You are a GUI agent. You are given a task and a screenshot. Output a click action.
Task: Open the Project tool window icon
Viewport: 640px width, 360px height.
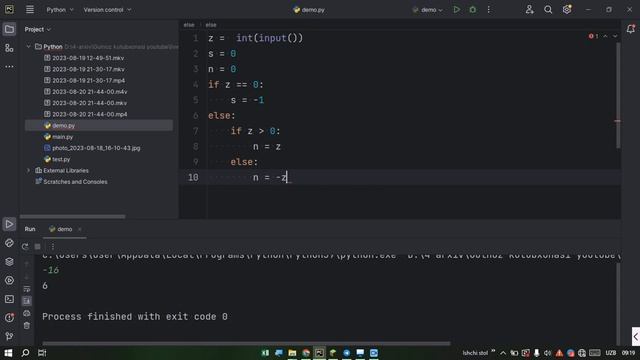tap(9, 29)
